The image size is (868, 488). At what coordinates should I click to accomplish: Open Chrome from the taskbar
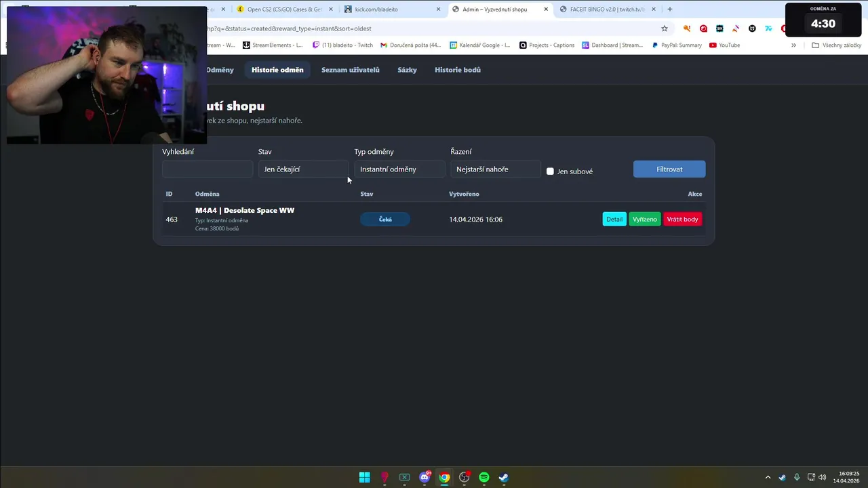444,477
